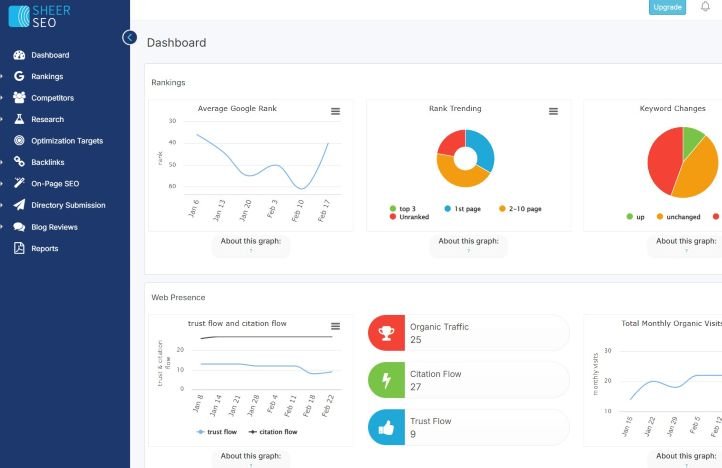Open Rankings menu item
Image resolution: width=722 pixels, height=468 pixels.
pos(47,76)
